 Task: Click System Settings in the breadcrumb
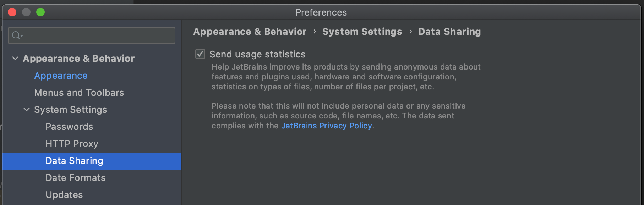(362, 32)
